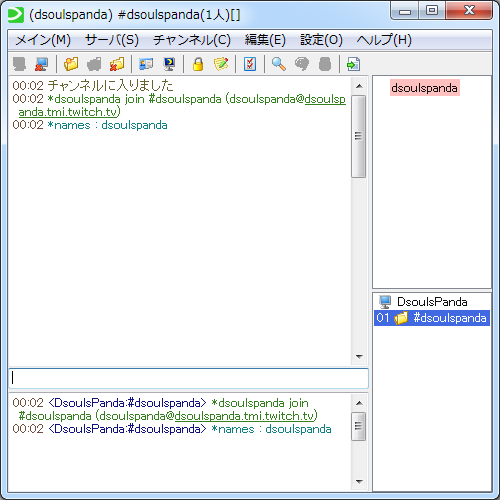Screen dimensions: 500x500
Task: Click the bottom log scrollbar thumb
Action: [359, 426]
